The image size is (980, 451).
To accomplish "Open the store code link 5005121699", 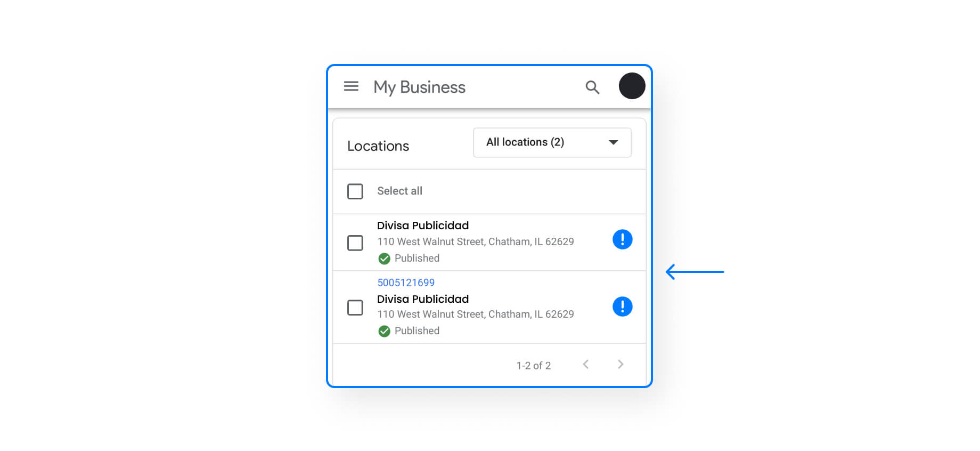I will click(406, 283).
